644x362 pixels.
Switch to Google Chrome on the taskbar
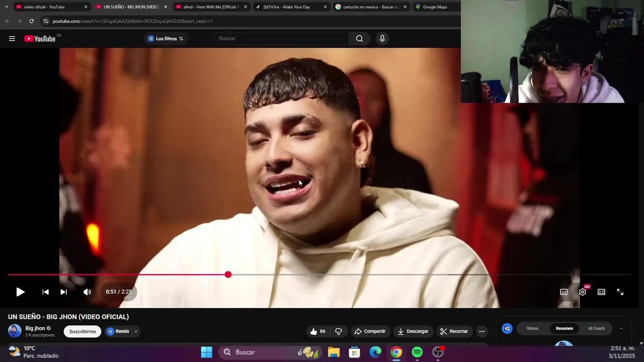tap(396, 352)
